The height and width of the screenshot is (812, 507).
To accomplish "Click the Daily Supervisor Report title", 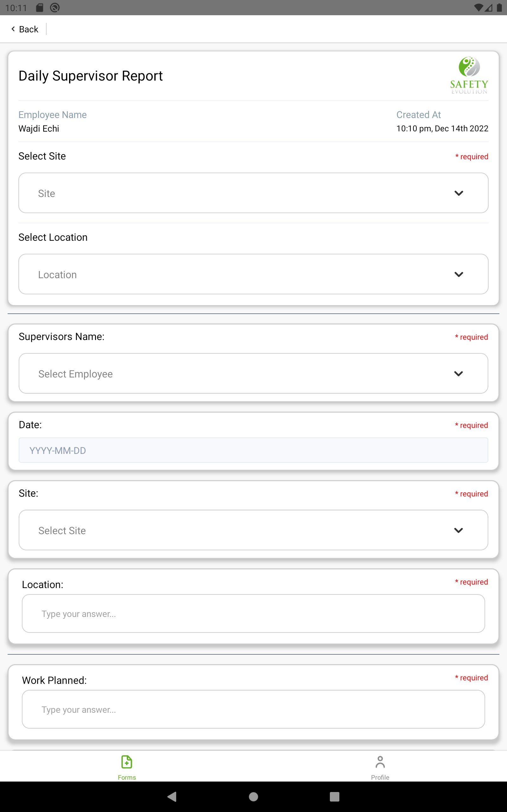I will [x=91, y=76].
